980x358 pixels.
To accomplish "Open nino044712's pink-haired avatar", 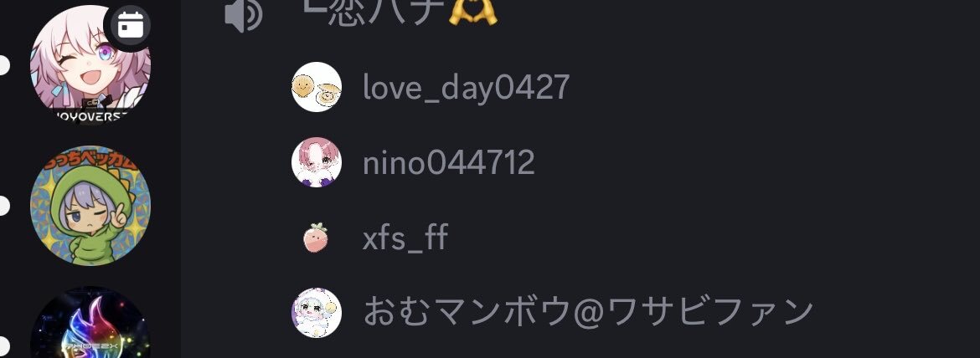I will (x=317, y=162).
